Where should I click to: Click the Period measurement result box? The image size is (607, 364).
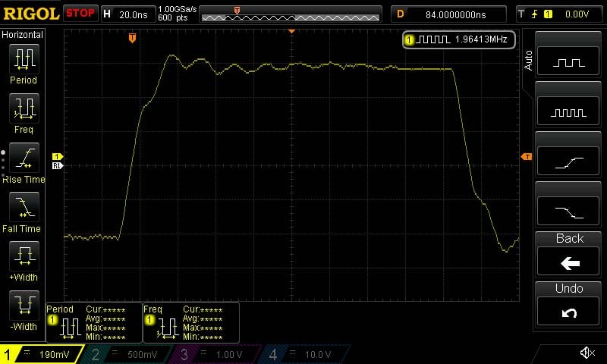(x=94, y=322)
